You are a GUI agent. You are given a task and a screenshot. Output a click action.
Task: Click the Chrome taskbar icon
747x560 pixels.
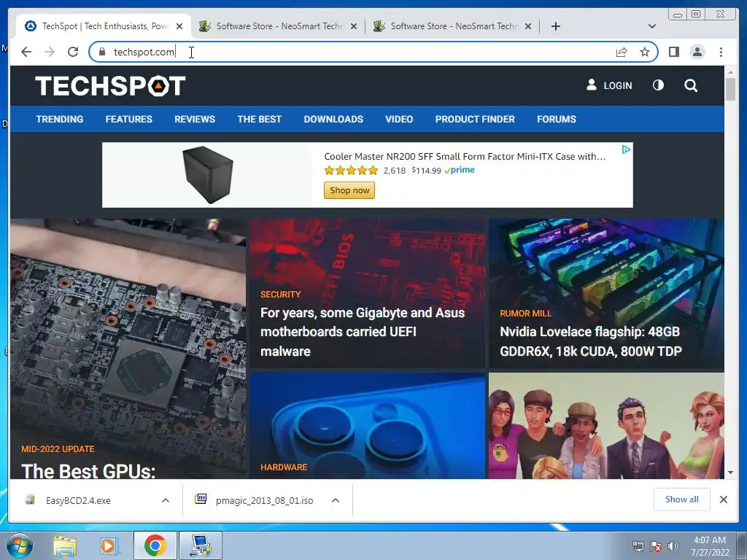coord(155,545)
